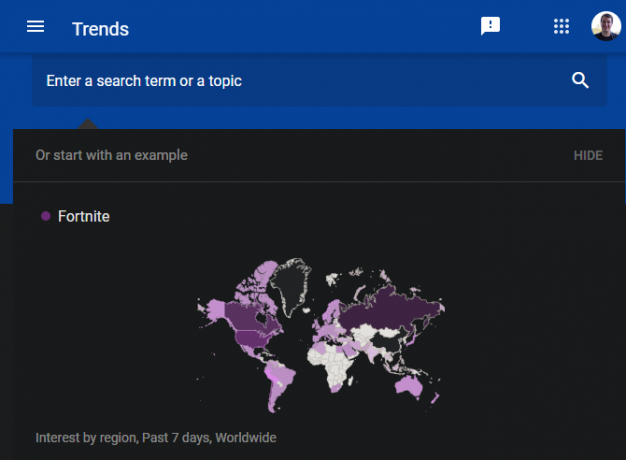Open the account profile avatar
The width and height of the screenshot is (626, 460).
pyautogui.click(x=606, y=26)
